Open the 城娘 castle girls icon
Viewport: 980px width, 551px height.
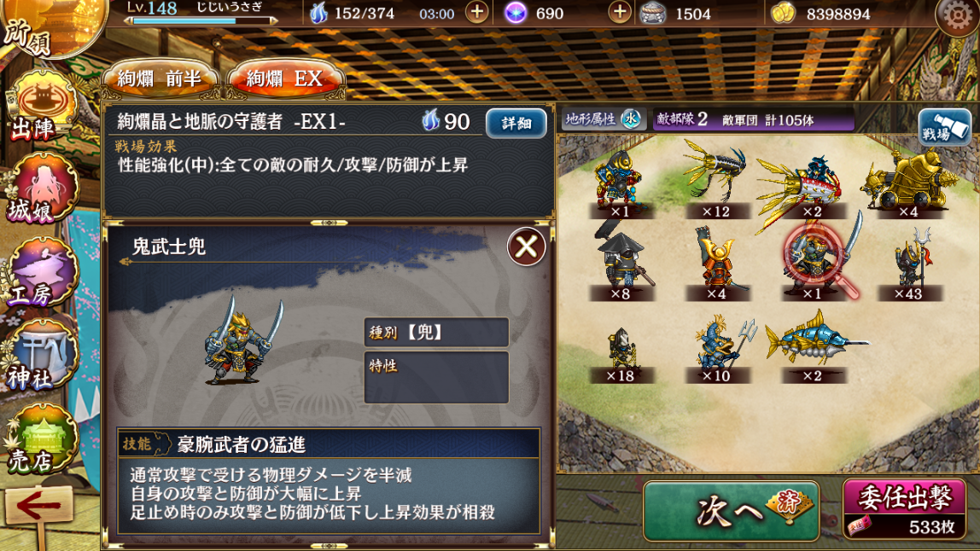pos(43,189)
